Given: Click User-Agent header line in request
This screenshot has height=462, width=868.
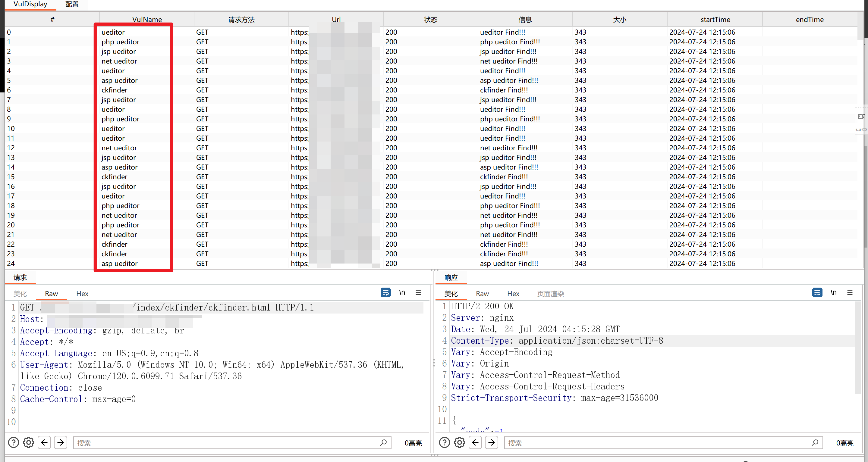Looking at the screenshot, I should tap(212, 370).
